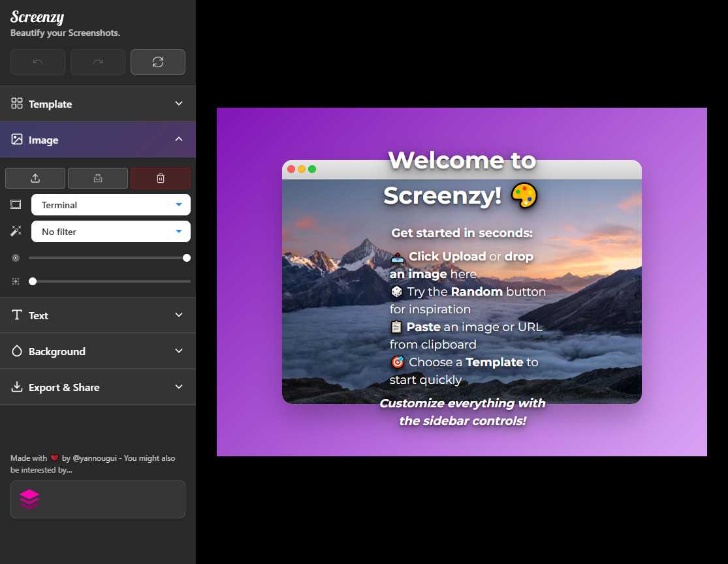Click the magic wand filter icon
This screenshot has height=564, width=728.
(15, 230)
